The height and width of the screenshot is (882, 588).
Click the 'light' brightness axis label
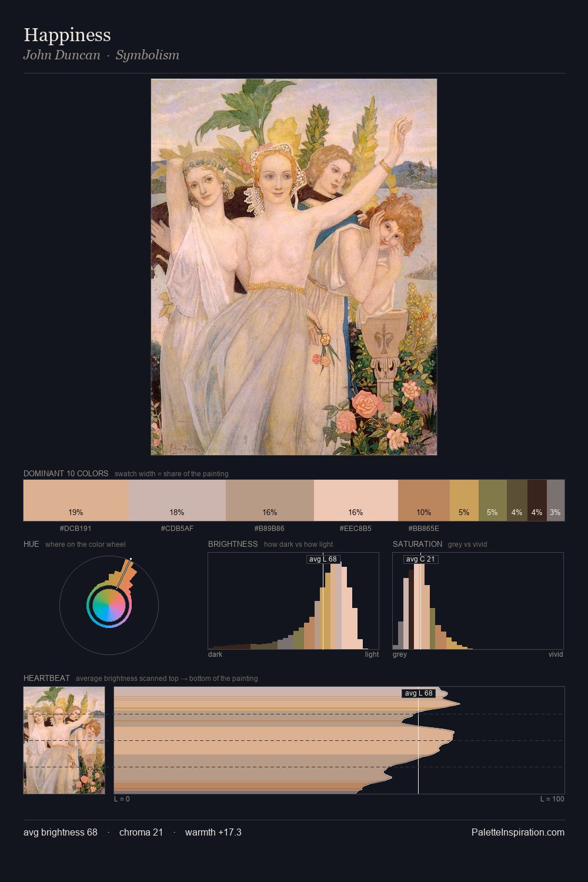(372, 654)
